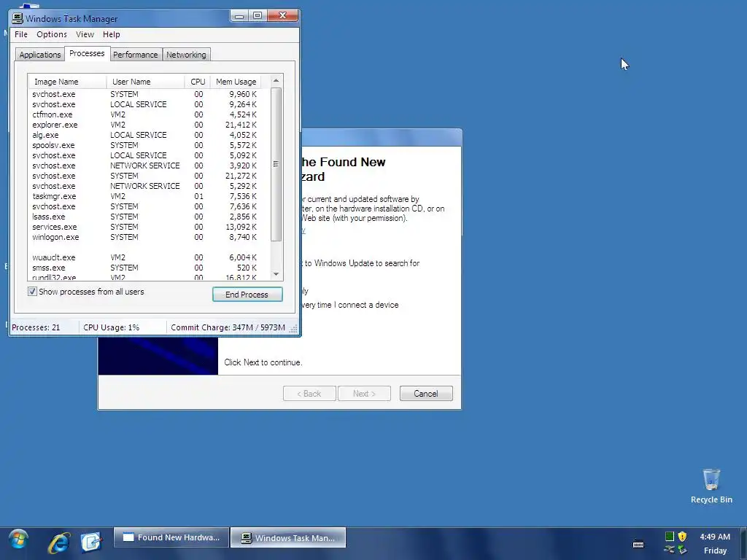Viewport: 747px width, 560px height.
Task: Open the View menu
Action: [x=85, y=34]
